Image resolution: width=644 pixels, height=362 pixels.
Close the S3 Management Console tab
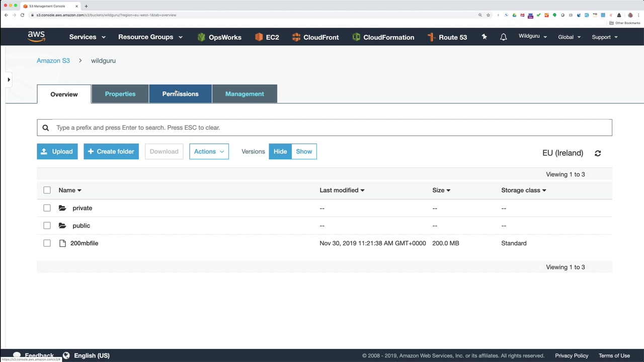(x=76, y=6)
